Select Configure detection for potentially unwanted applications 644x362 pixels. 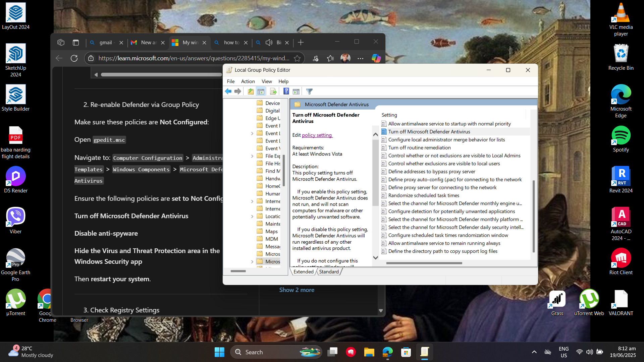pos(451,211)
